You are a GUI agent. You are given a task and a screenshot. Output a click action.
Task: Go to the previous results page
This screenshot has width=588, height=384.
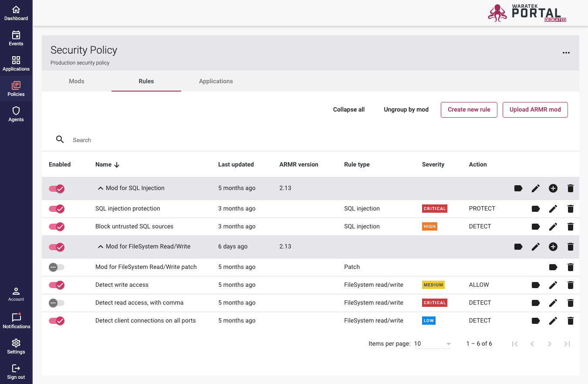[x=532, y=344]
